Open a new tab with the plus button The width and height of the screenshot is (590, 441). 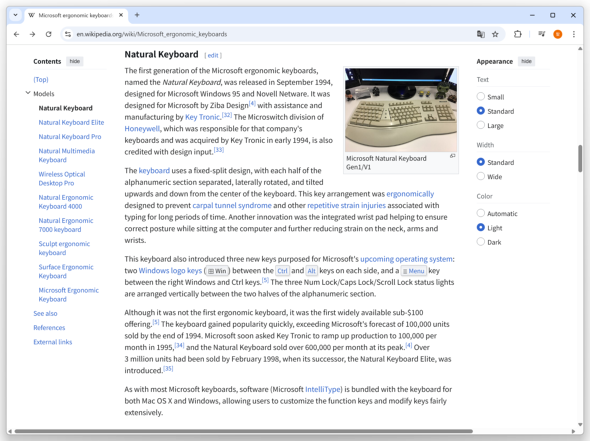pyautogui.click(x=137, y=15)
